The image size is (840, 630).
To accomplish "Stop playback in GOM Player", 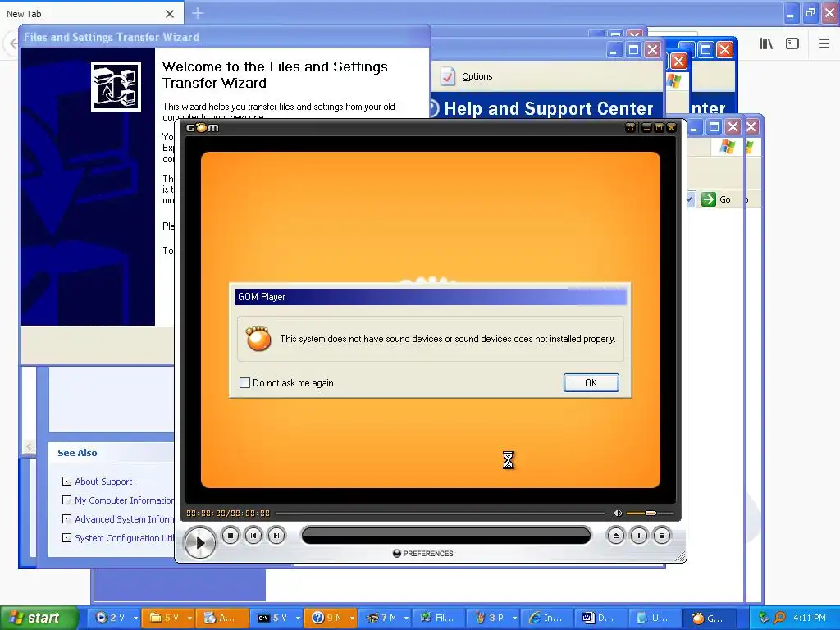I will [231, 535].
